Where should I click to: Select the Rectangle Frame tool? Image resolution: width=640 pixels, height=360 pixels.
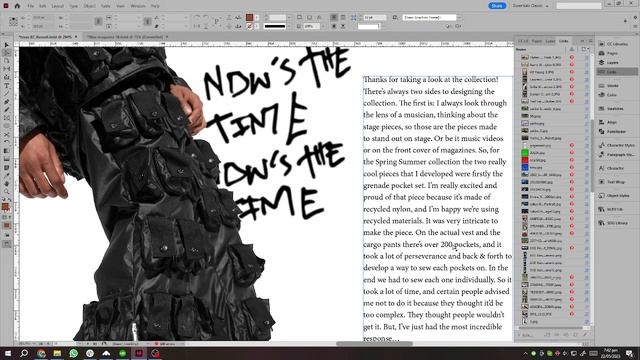click(x=7, y=118)
